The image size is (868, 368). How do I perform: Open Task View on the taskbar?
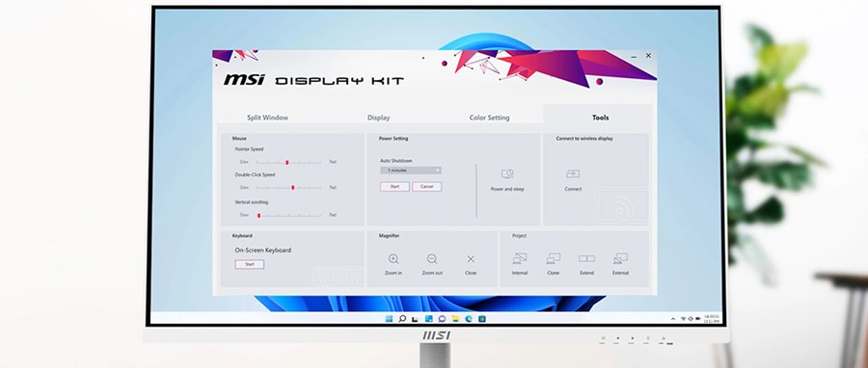click(415, 320)
